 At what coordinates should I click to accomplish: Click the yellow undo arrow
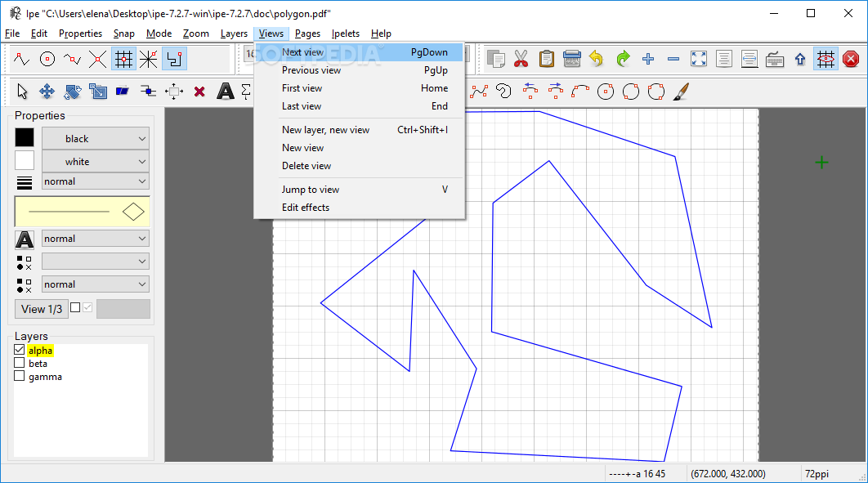coord(597,59)
